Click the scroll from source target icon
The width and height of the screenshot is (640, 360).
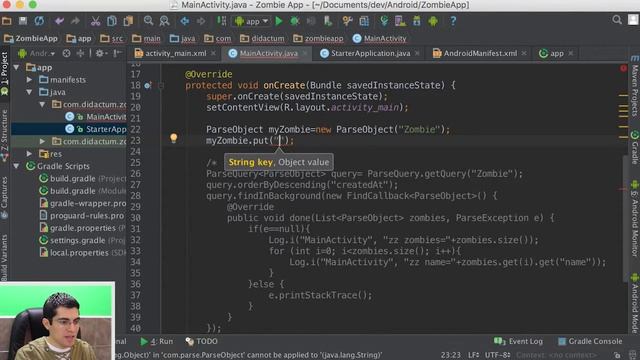[x=66, y=53]
